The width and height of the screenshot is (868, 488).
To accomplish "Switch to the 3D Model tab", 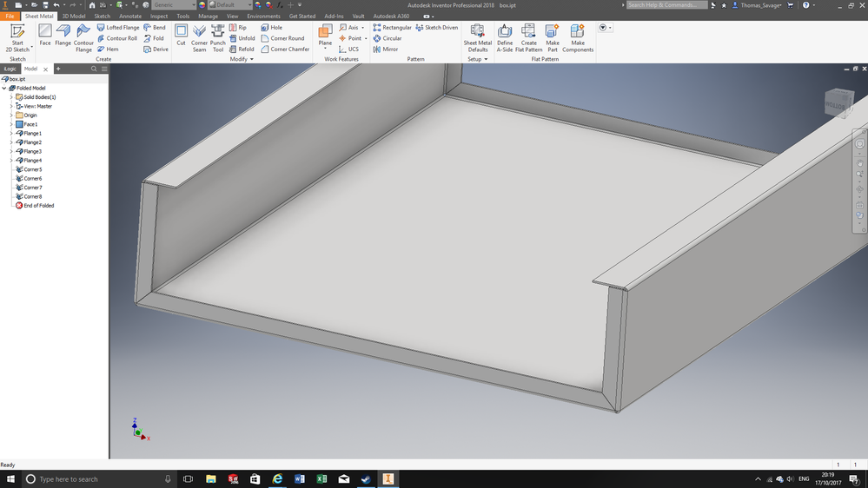I will (74, 16).
